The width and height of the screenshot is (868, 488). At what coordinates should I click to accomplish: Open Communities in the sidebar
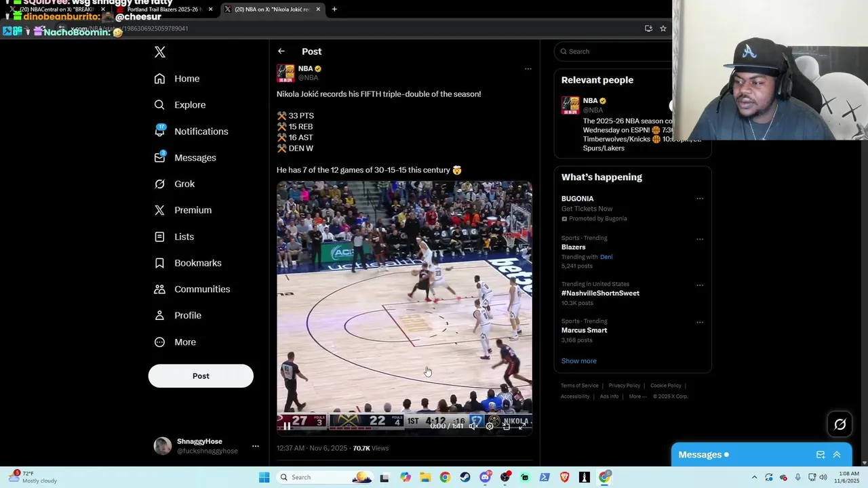click(x=192, y=289)
